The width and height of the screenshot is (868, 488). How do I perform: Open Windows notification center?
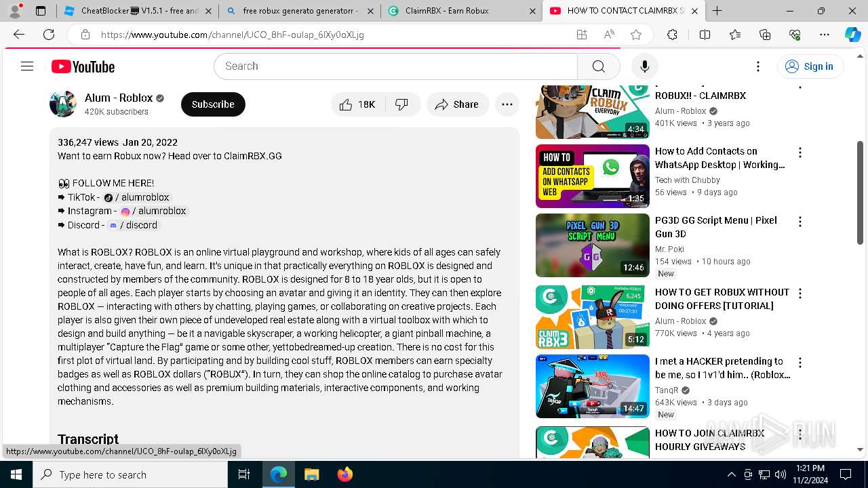point(846,474)
